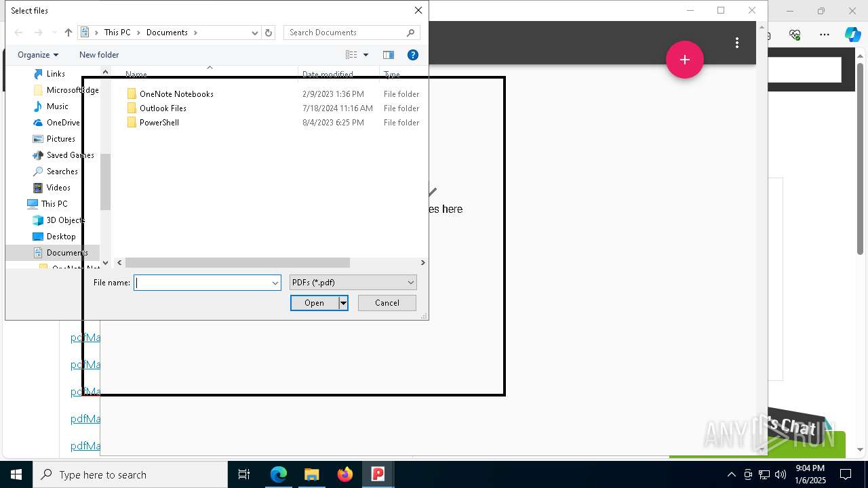
Task: Select Links in the navigation pane
Action: [56, 74]
